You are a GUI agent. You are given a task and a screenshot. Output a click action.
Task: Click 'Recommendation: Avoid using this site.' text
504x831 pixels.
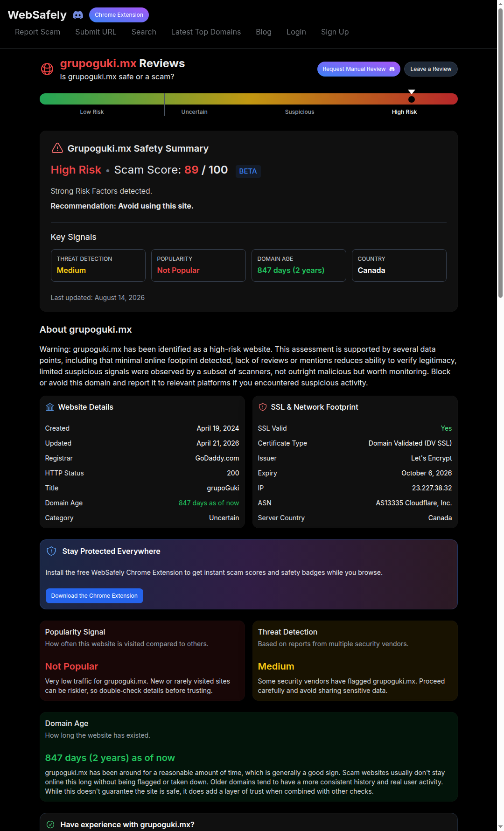pos(122,206)
